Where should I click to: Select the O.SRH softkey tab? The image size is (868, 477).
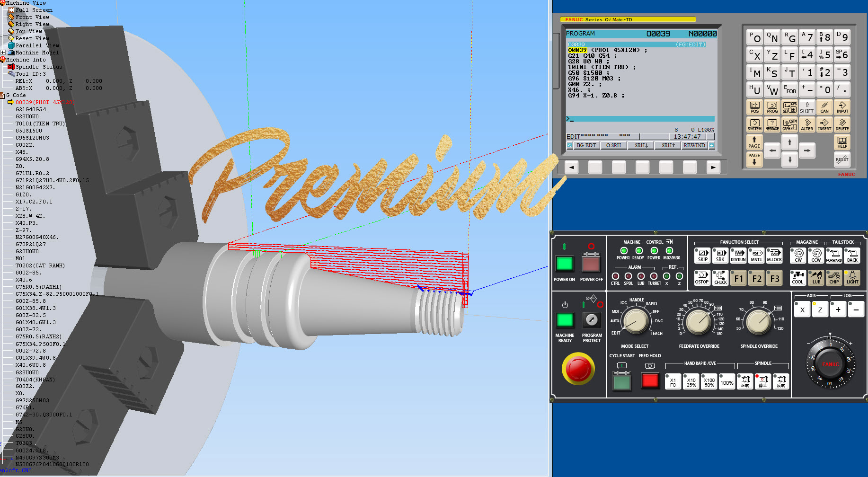(x=613, y=145)
